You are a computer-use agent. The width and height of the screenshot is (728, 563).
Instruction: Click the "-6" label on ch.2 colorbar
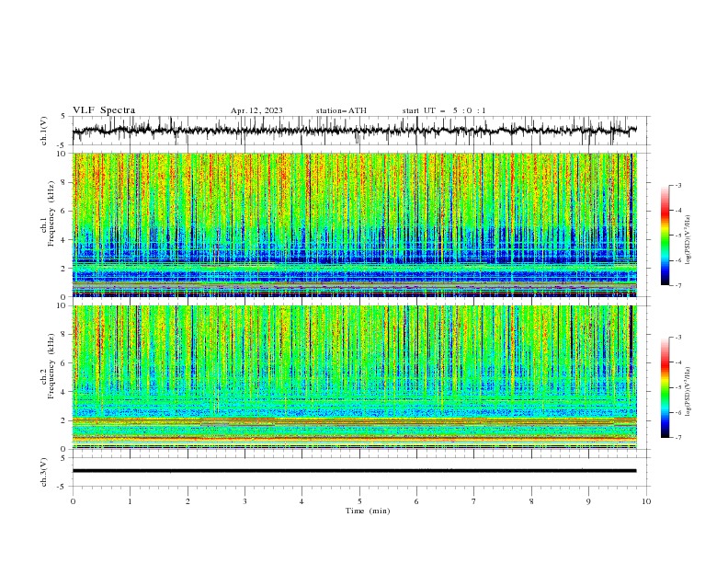click(x=678, y=412)
